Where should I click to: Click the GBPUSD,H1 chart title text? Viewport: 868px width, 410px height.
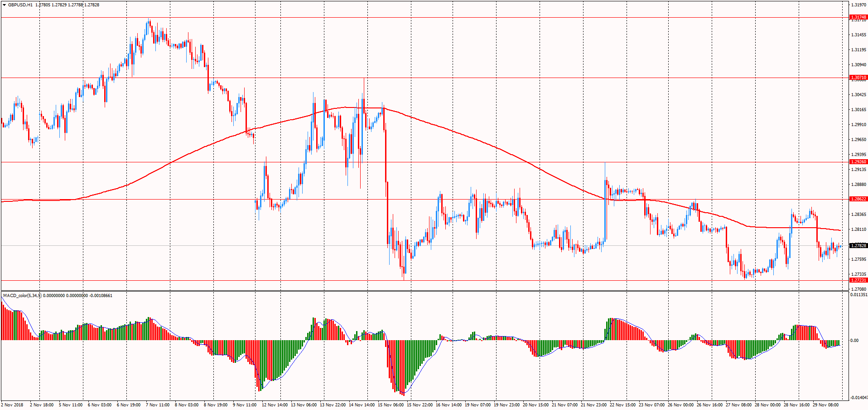click(20, 5)
